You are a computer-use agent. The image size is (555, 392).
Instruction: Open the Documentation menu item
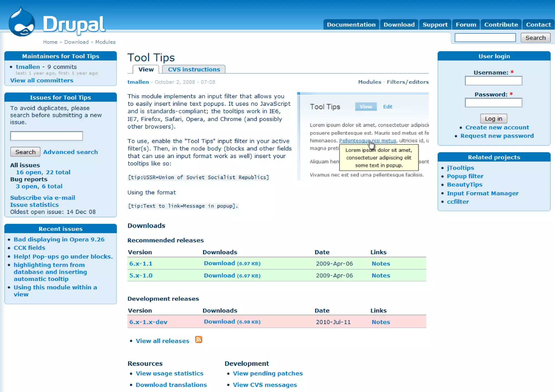click(x=351, y=25)
